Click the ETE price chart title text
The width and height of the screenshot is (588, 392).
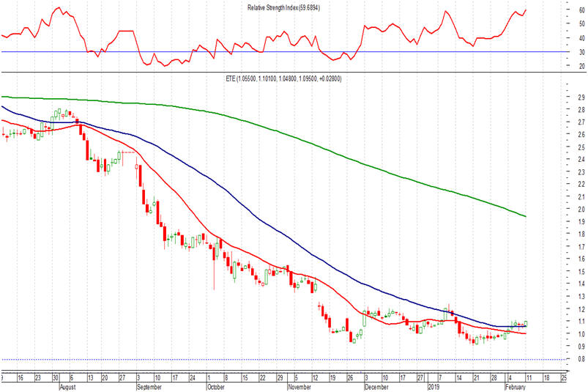point(283,79)
